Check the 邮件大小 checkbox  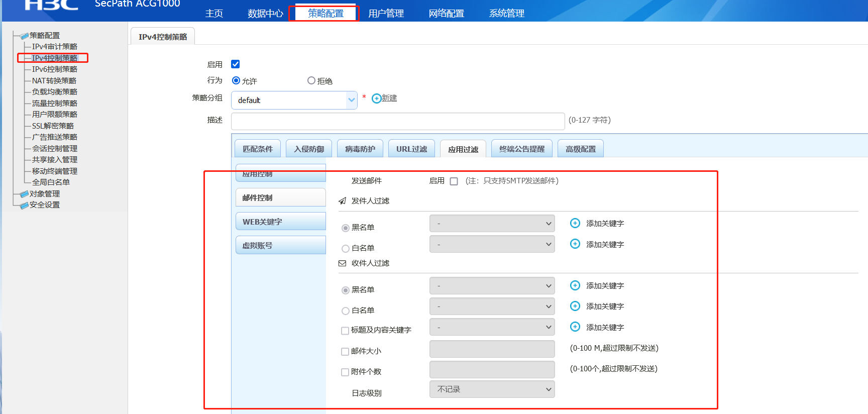[x=345, y=352]
